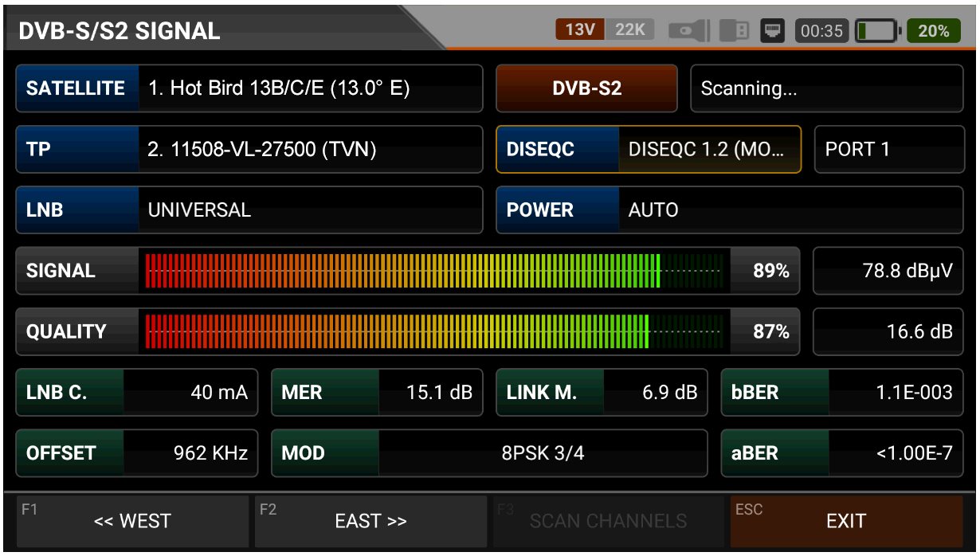Open the DISEQC 1.2 mode selector

pos(708,149)
